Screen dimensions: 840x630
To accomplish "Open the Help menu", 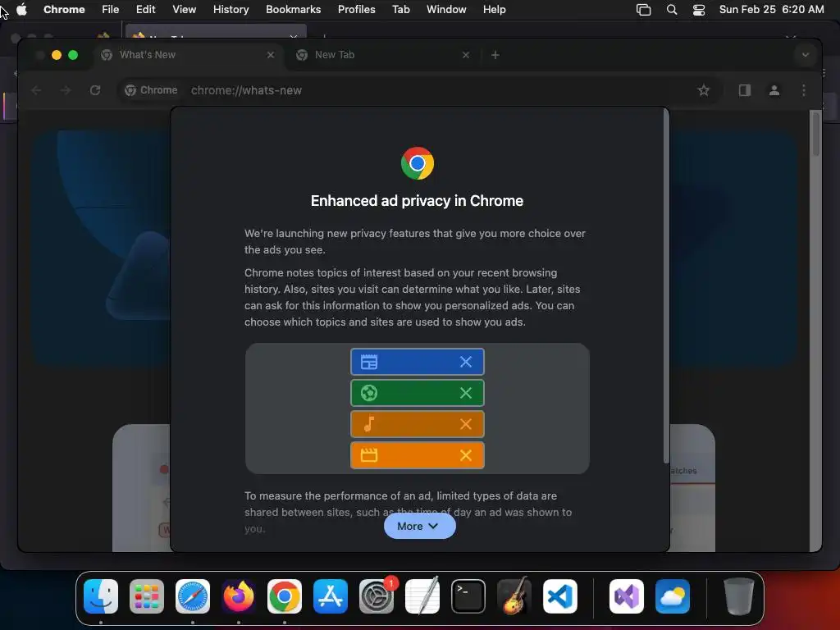I will (x=494, y=9).
